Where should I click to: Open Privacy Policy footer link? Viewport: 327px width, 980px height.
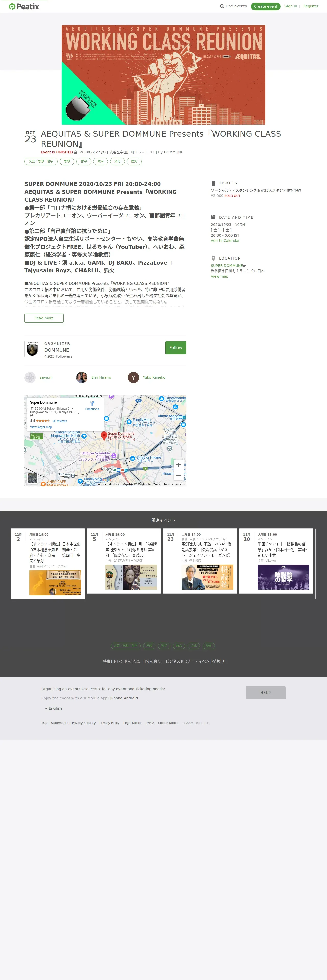(x=110, y=723)
